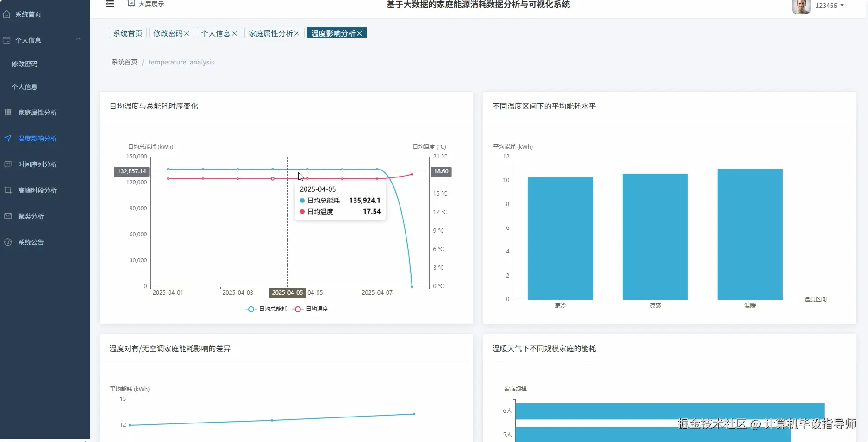Open 时间序列分析 in the sidebar

point(37,164)
